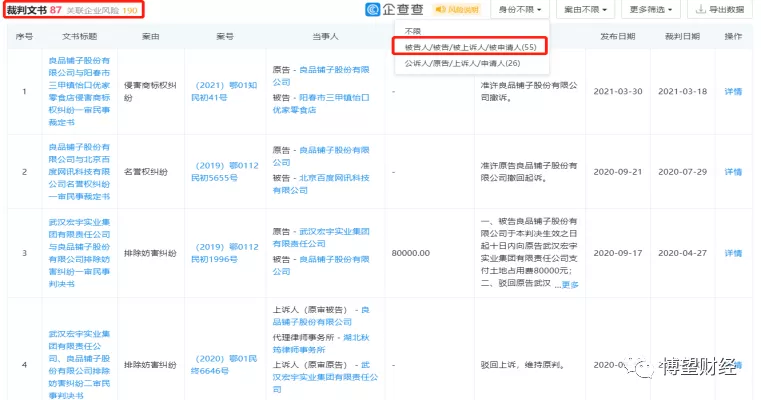Click the 发布日期 column header
Viewport: 761px width, 400px height.
coord(618,36)
